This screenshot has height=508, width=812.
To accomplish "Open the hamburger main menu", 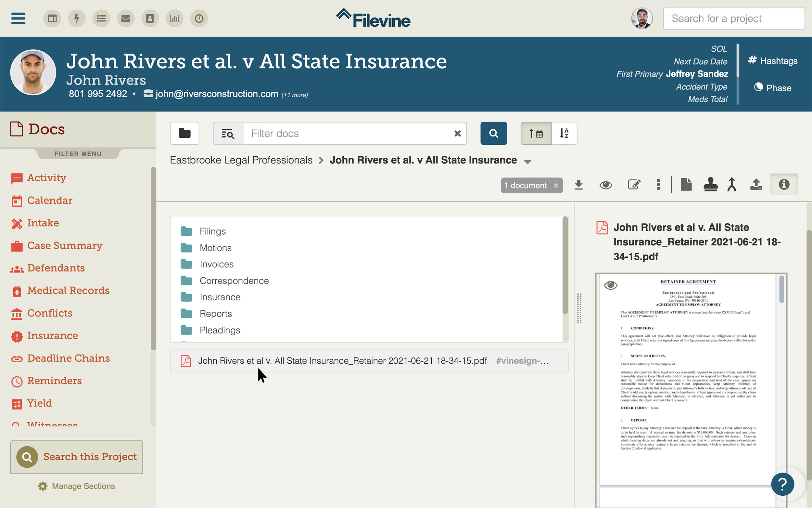I will [x=18, y=19].
